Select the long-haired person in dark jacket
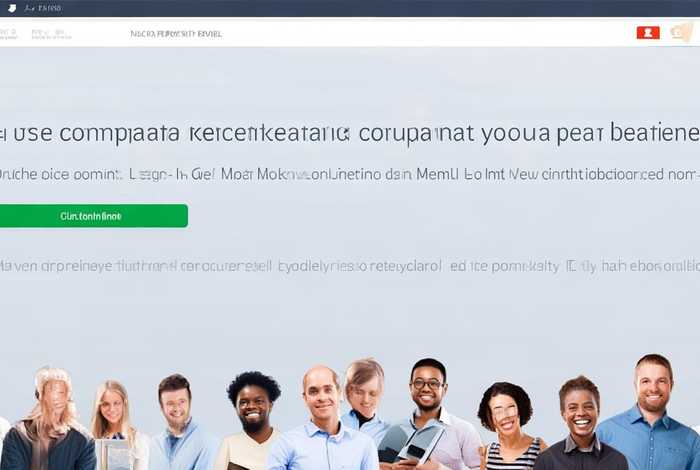700x470 pixels. [49, 419]
